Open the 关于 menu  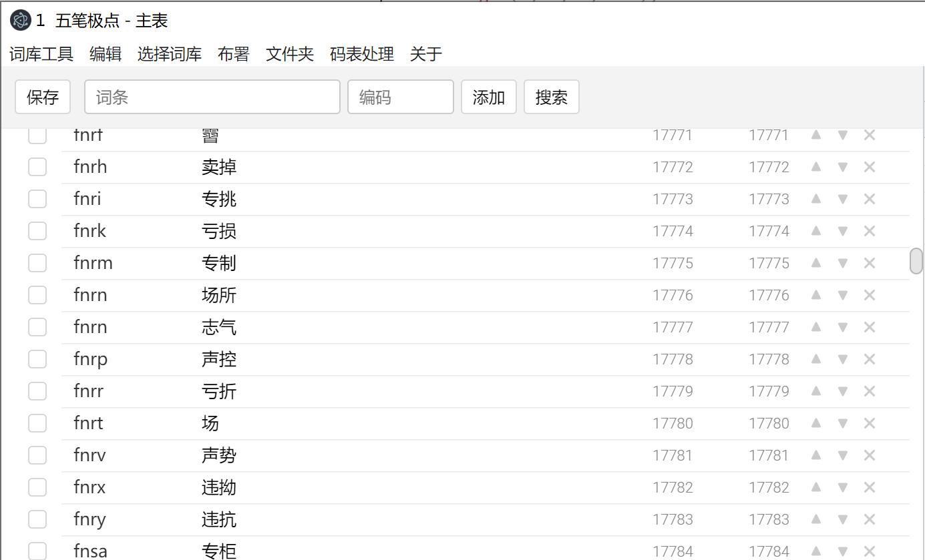425,54
